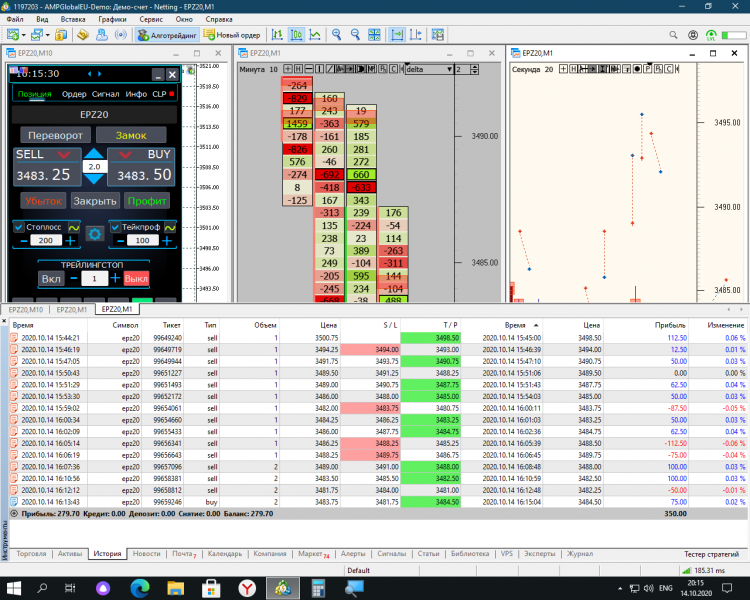Viewport: 750px width, 600px height.
Task: Toggle the Стоплосс line chart icon
Action: click(x=74, y=227)
